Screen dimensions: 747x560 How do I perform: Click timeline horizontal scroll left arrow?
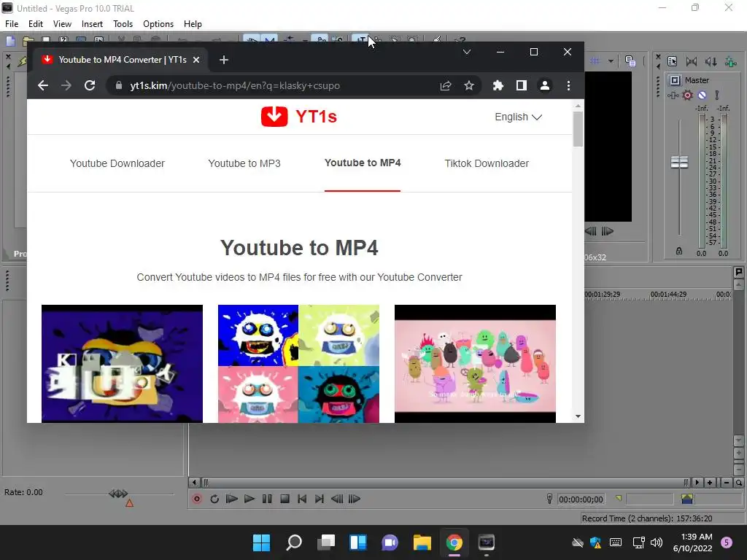[194, 483]
